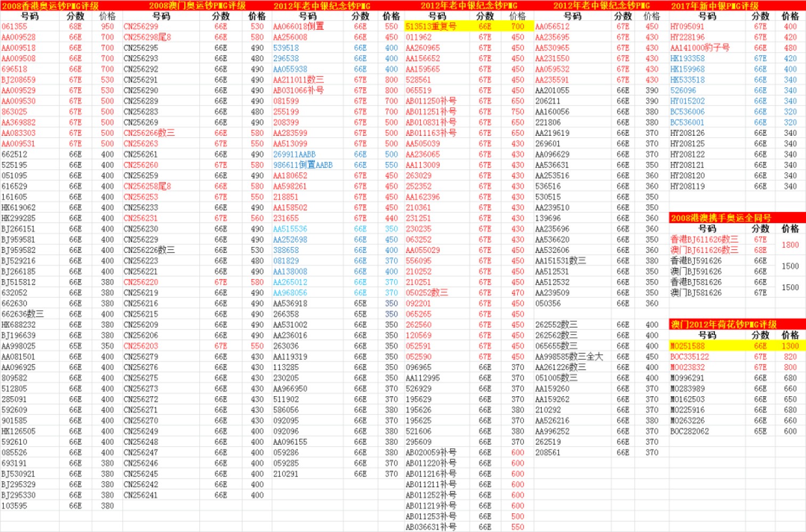The height and width of the screenshot is (532, 806).
Task: Select the HK619062 serial cell
Action: click(x=19, y=207)
